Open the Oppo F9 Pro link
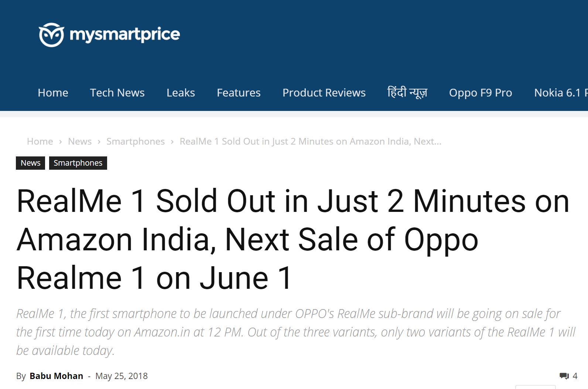Screen dimensions: 588x389 (481, 92)
